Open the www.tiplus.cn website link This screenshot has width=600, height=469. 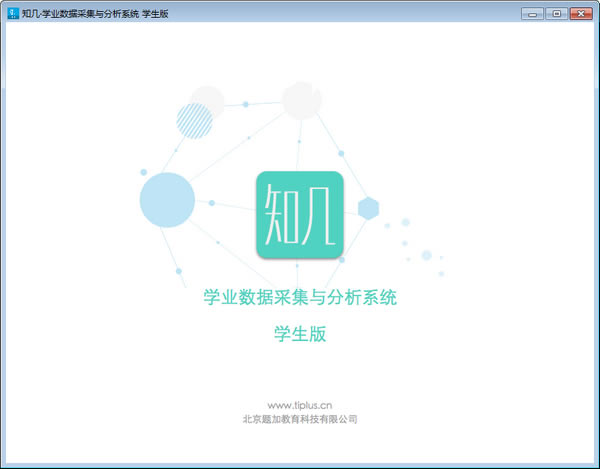pyautogui.click(x=299, y=404)
